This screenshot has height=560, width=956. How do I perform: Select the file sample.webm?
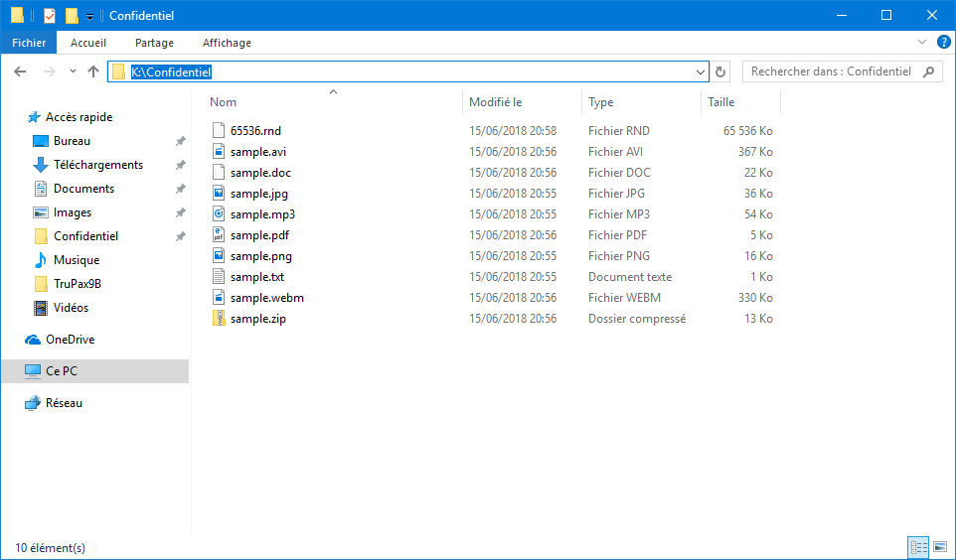click(267, 297)
